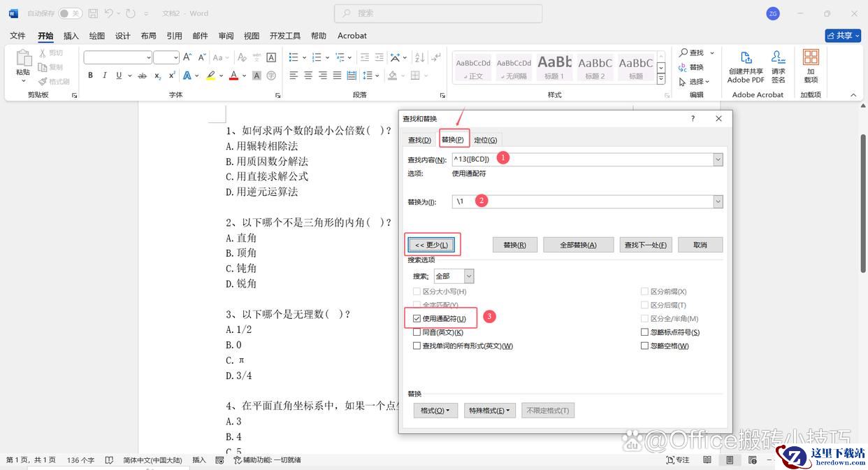
Task: Enable 忽略标点符号 checkbox
Action: 645,332
